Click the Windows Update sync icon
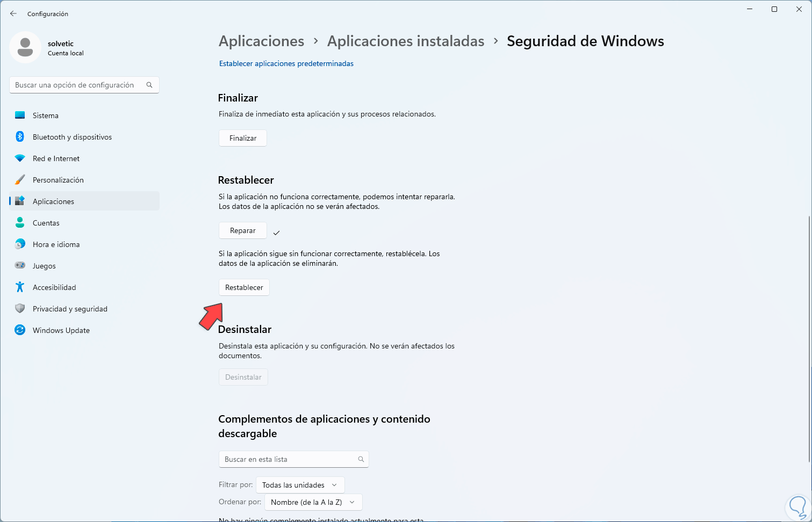This screenshot has width=812, height=522. coord(20,330)
